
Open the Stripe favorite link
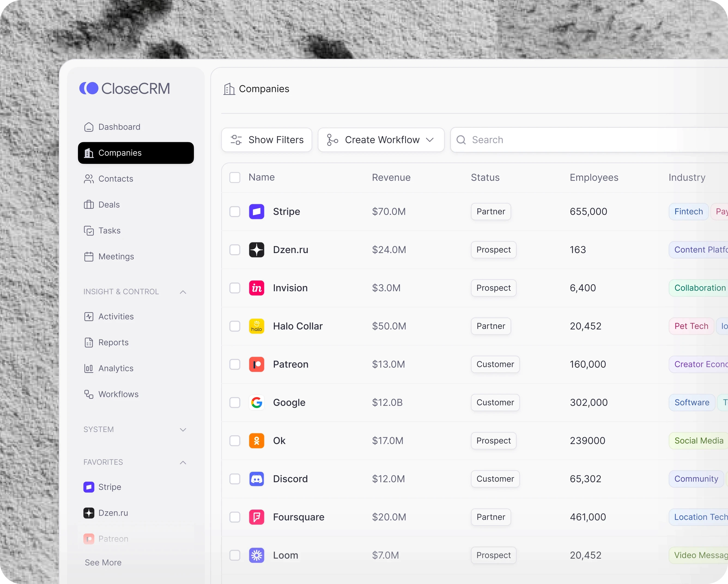(136, 487)
